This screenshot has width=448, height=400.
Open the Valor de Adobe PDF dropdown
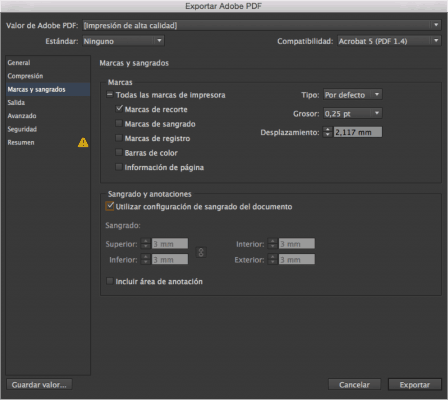[262, 25]
